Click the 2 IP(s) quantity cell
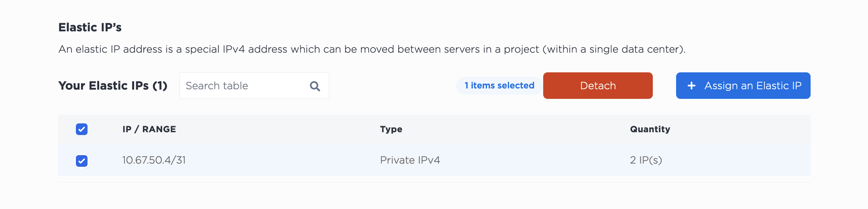The width and height of the screenshot is (868, 209). pos(646,160)
